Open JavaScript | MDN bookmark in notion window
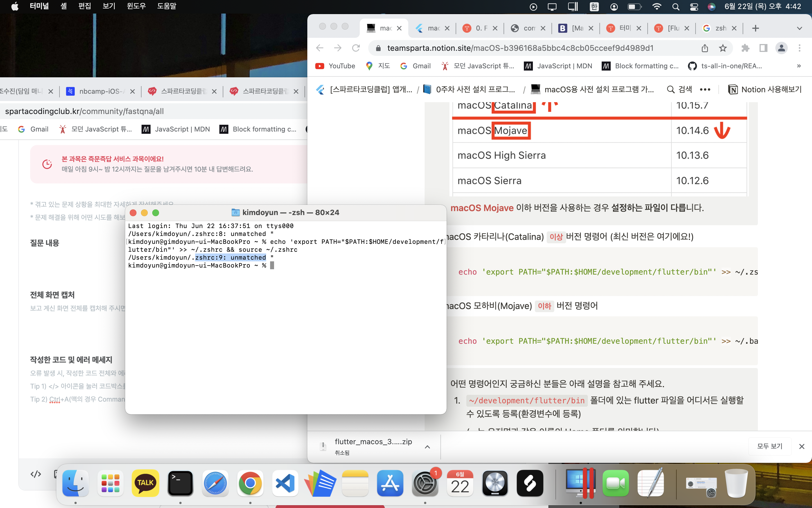The width and height of the screenshot is (812, 508). point(558,66)
